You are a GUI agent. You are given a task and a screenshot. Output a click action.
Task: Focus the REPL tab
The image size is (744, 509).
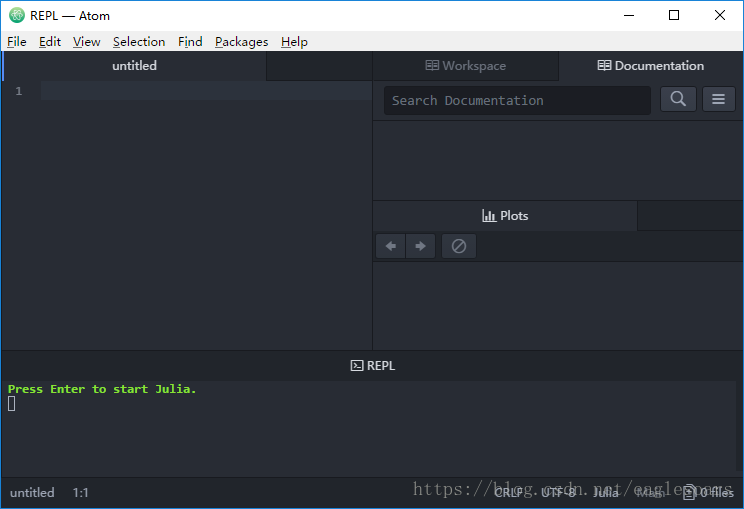pos(372,366)
